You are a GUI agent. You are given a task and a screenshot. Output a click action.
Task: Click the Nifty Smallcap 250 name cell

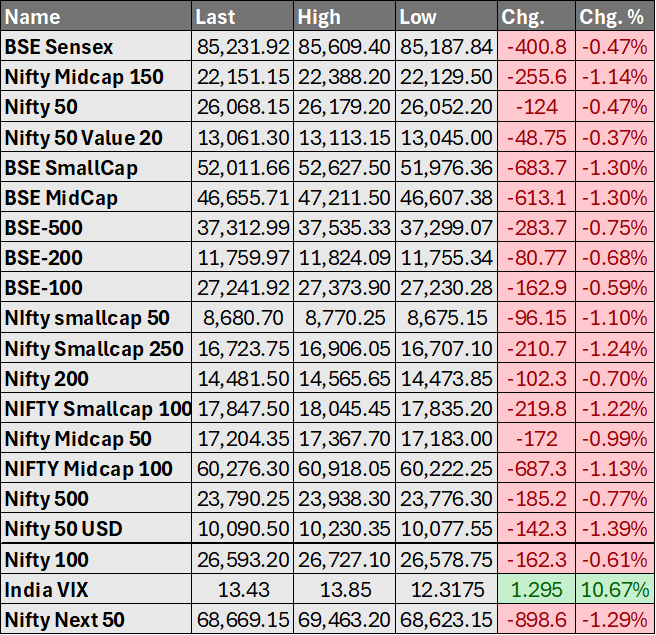click(x=94, y=349)
